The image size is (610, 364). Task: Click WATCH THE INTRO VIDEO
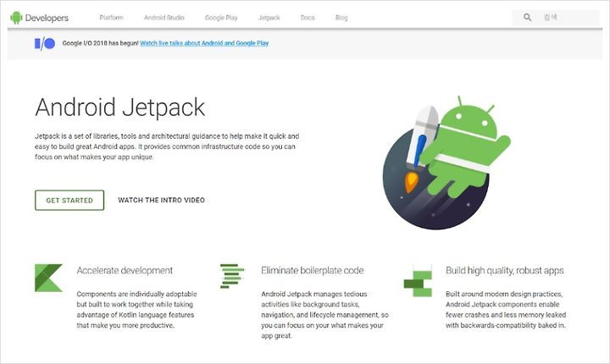point(162,201)
